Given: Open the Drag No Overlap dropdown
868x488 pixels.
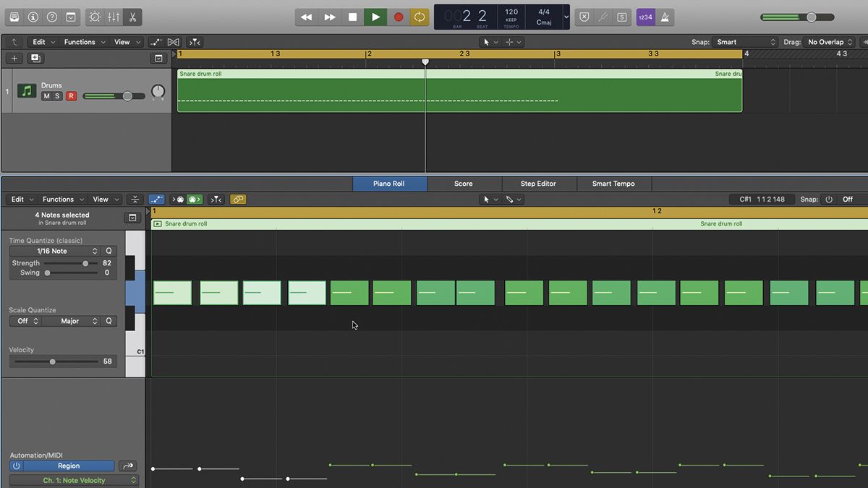Looking at the screenshot, I should coord(829,42).
